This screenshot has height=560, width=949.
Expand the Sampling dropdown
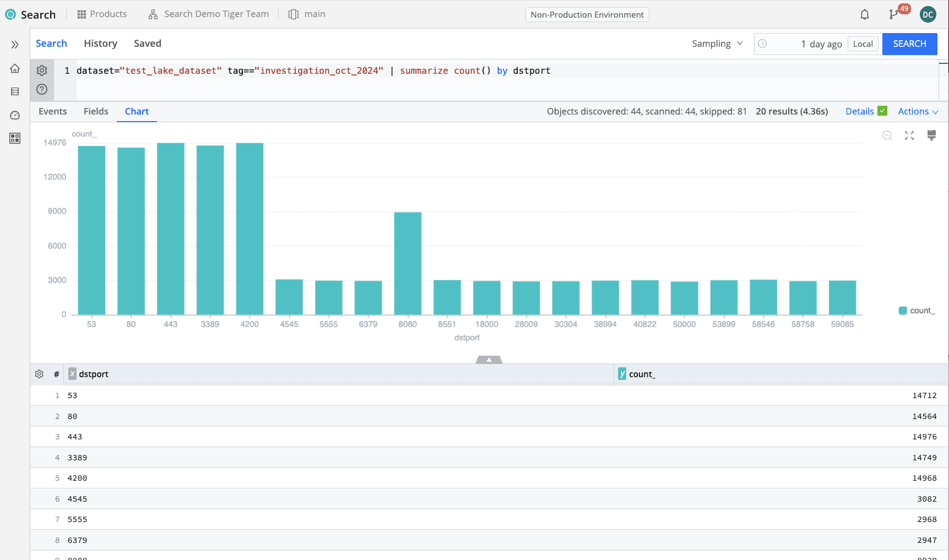717,44
